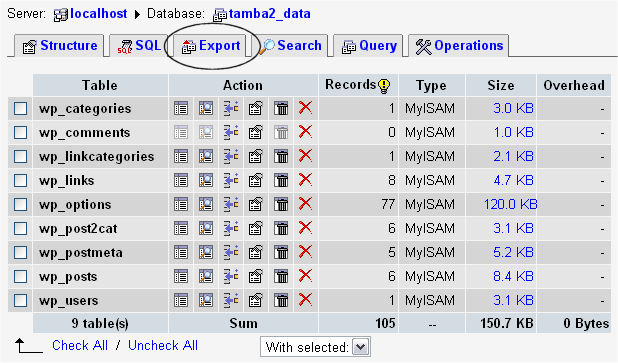Open the tamba2_data database link
The image size is (618, 363).
click(270, 14)
